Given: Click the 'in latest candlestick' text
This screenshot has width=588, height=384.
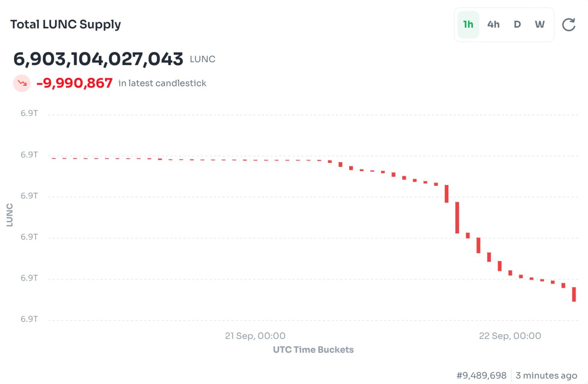Looking at the screenshot, I should point(162,83).
